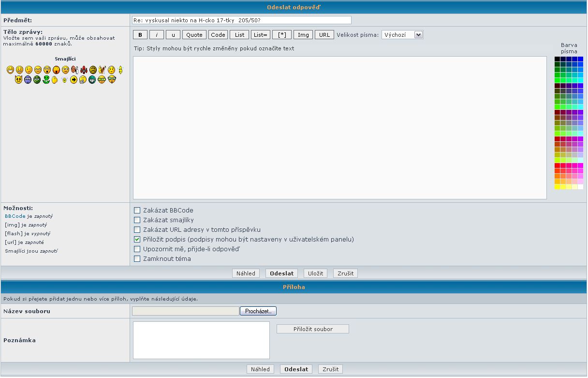Viewport: 588px width, 378px height.
Task: Browse for a file with Procházet
Action: pyautogui.click(x=258, y=311)
